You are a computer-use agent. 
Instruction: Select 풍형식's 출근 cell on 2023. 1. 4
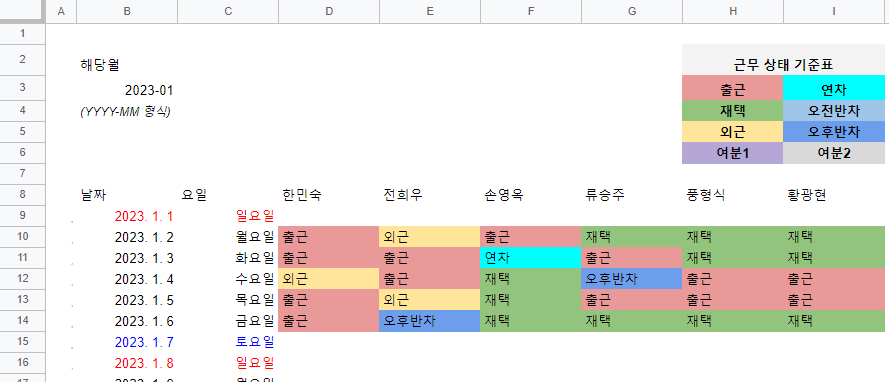tap(733, 279)
